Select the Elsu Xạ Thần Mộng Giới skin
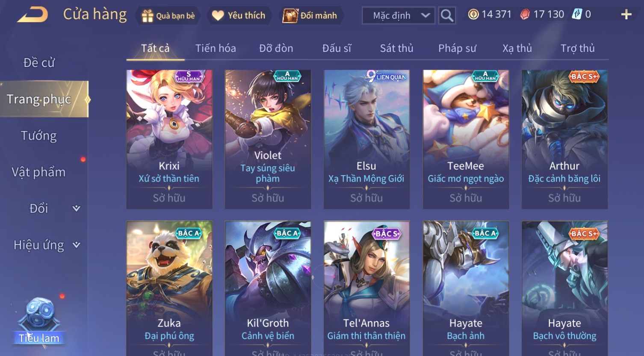The image size is (644, 356). coord(366,139)
